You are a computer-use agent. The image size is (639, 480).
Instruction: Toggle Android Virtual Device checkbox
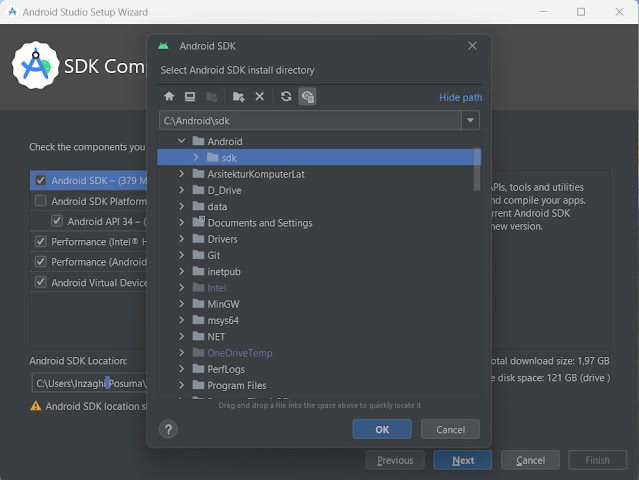point(40,282)
